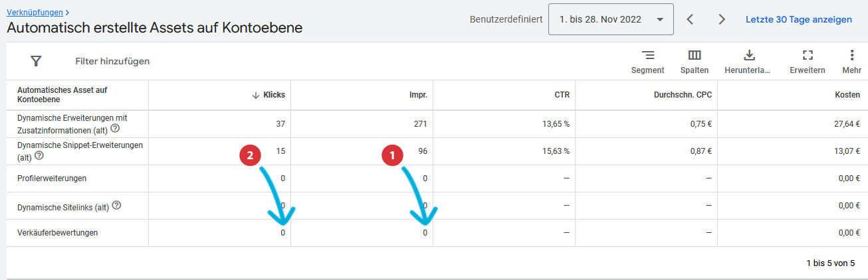This screenshot has height=280, width=868.
Task: Sort by the Kosten column header
Action: 847,95
